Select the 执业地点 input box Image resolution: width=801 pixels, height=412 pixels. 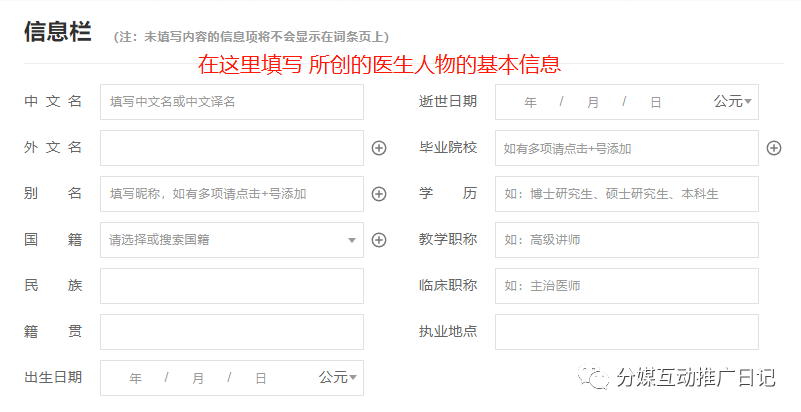627,332
